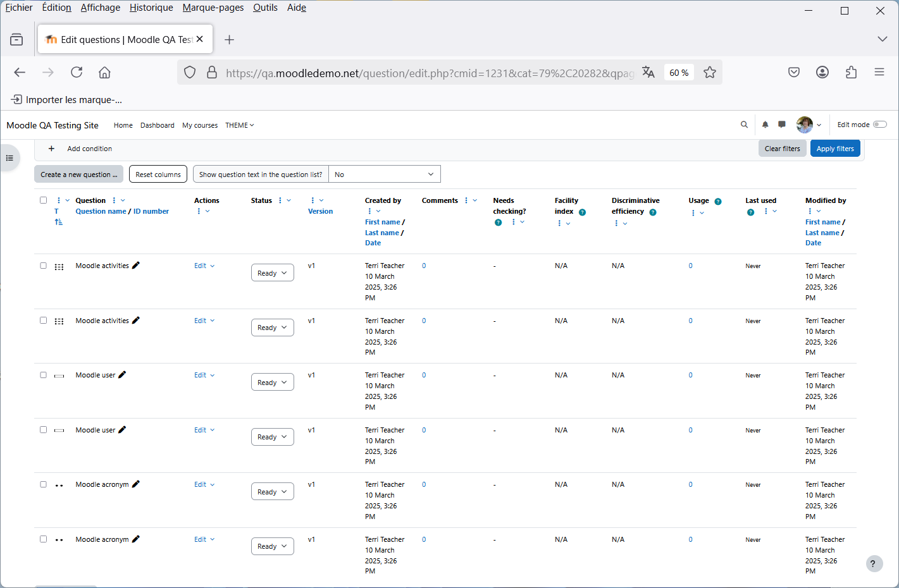Open a new browser tab
The height and width of the screenshot is (588, 899).
coord(229,39)
